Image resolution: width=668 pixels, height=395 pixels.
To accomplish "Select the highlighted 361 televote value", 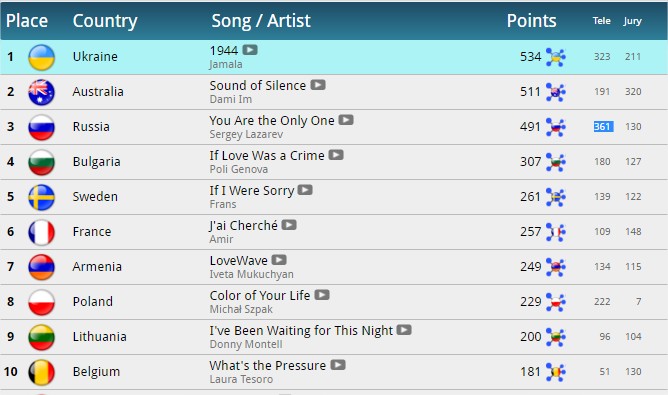I will click(x=603, y=127).
